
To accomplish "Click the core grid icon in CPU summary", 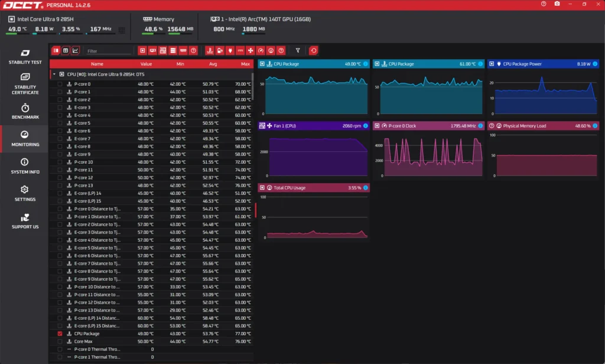I will coord(122,30).
